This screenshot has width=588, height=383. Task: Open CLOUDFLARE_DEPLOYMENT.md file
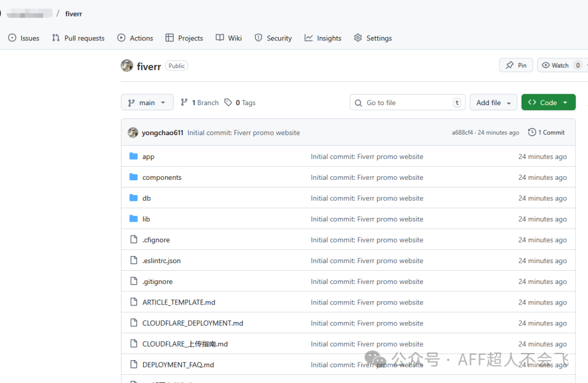click(192, 324)
